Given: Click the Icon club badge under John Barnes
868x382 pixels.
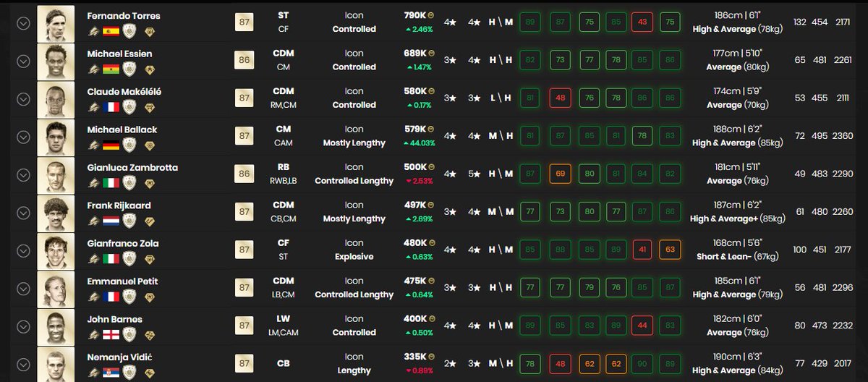Looking at the screenshot, I should (x=131, y=335).
